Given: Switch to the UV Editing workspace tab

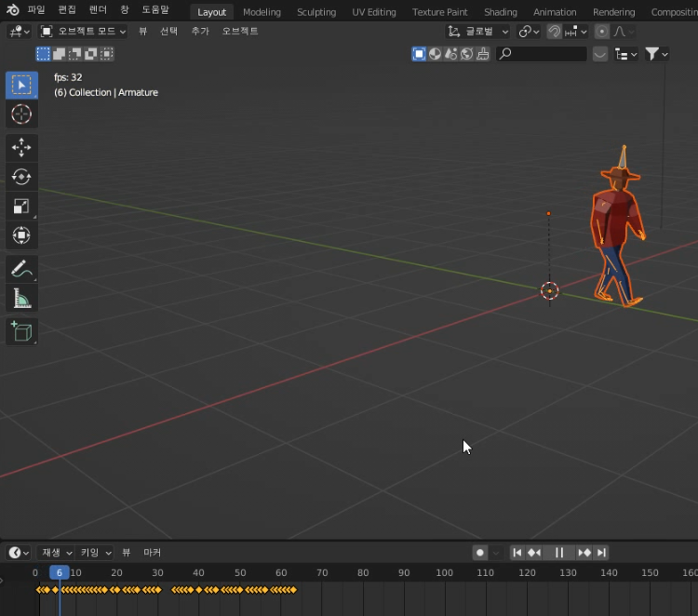Looking at the screenshot, I should point(374,12).
